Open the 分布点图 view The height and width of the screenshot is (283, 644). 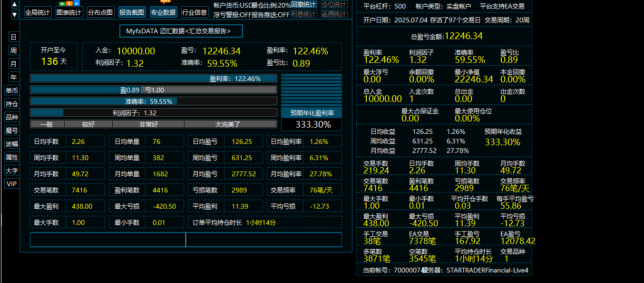pyautogui.click(x=100, y=12)
